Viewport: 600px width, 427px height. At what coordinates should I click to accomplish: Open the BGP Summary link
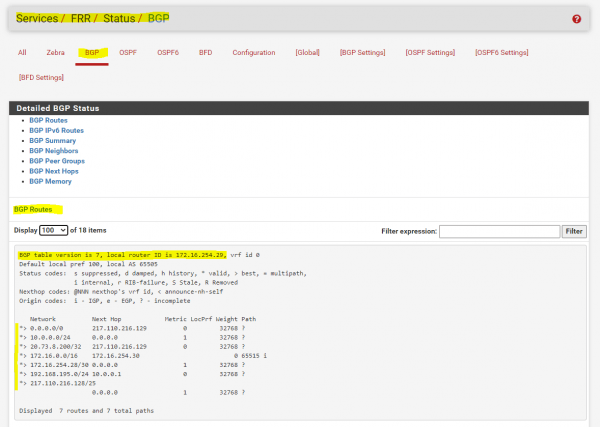(x=51, y=141)
